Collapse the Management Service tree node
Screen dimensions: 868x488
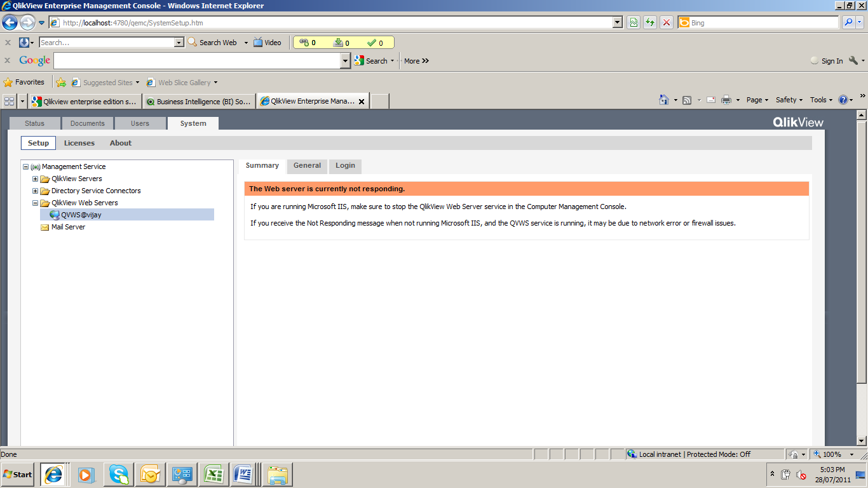pyautogui.click(x=25, y=167)
